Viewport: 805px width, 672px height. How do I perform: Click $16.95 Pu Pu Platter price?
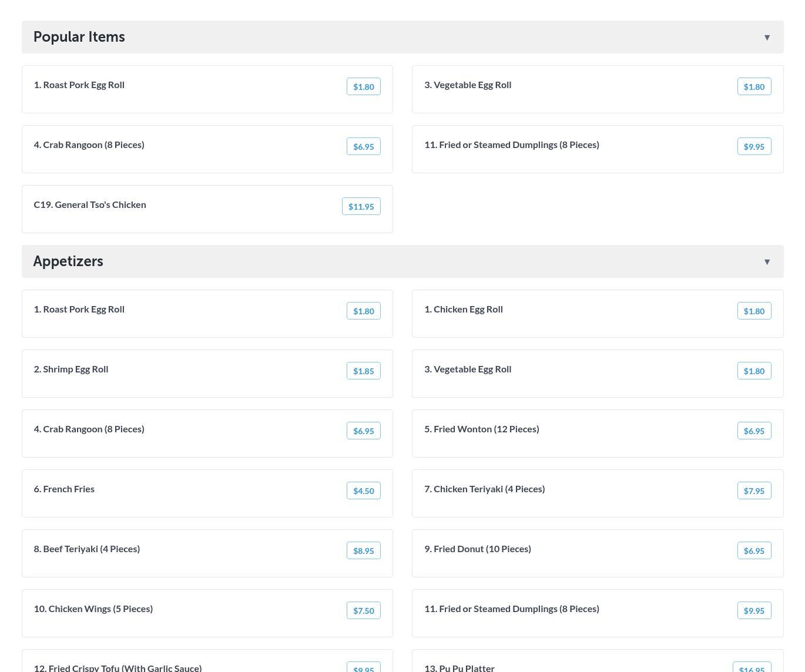pos(752,667)
